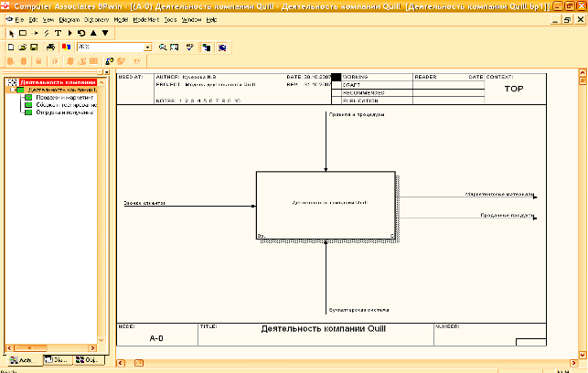Open an existing model file

click(x=23, y=48)
